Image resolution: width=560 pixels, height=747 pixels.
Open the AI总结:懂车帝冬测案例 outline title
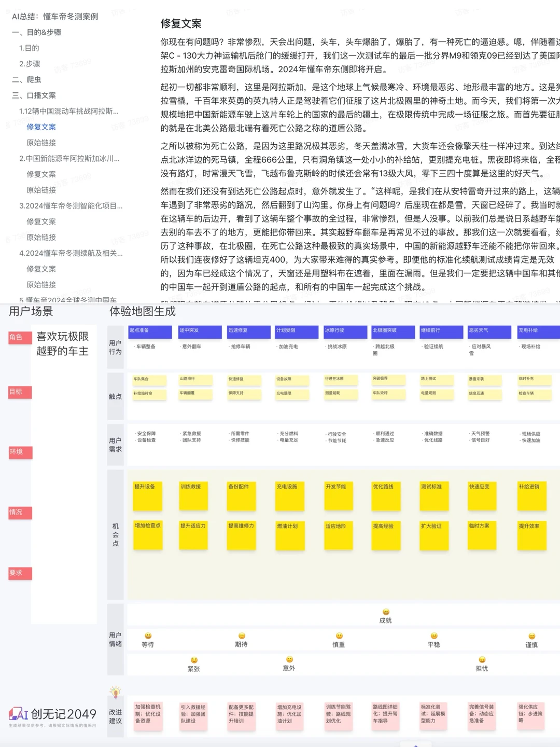(55, 17)
